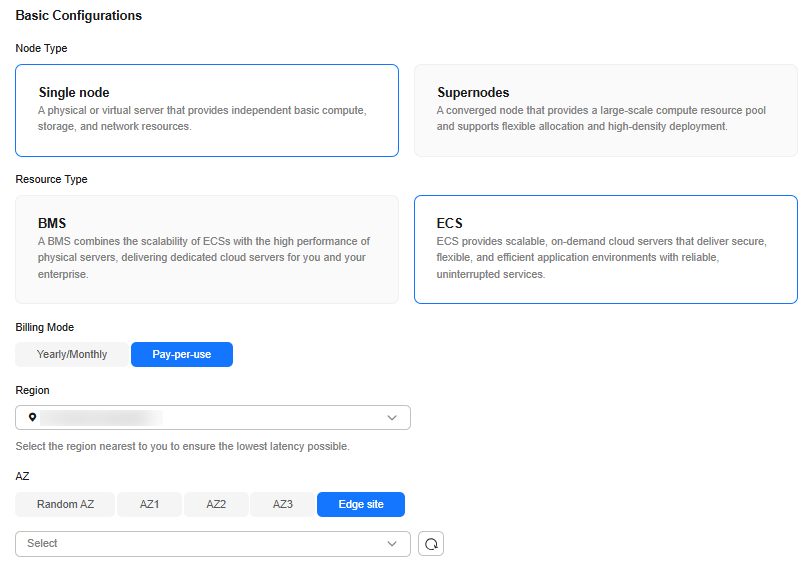Select the Single node card
This screenshot has width=812, height=572.
207,110
